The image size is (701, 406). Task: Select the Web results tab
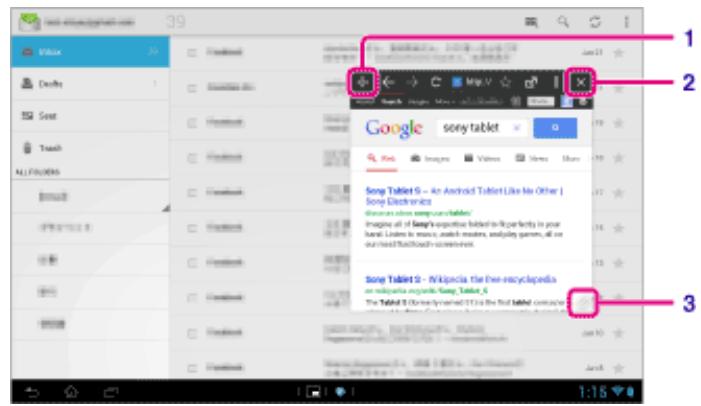point(381,159)
